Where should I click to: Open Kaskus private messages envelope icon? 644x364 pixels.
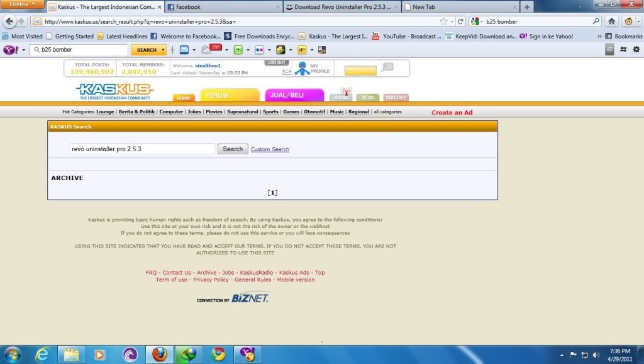pyautogui.click(x=287, y=72)
